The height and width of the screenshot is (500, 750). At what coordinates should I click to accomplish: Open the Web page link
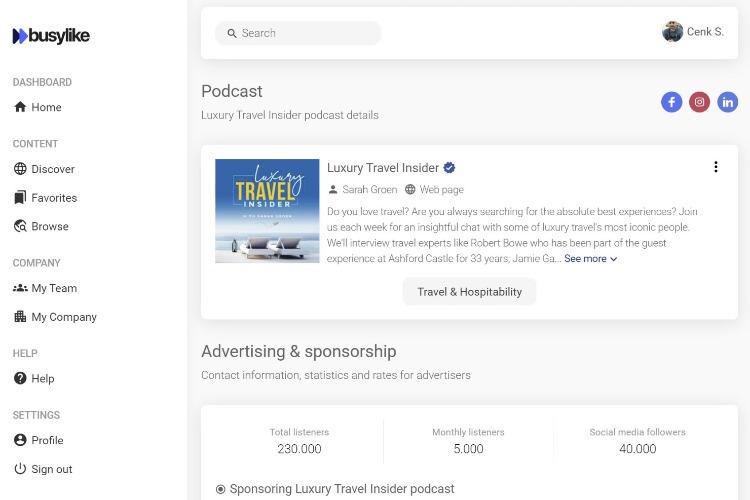pos(441,189)
